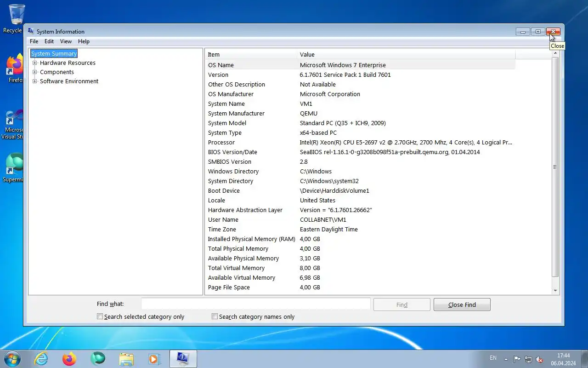Screen dimensions: 588x368
Task: Click the Value column header
Action: click(x=406, y=54)
